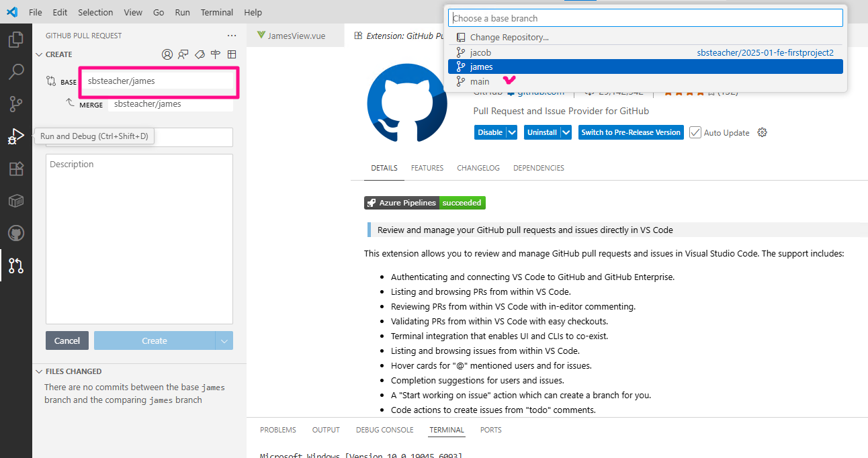Switch to JamesView.vue editor tab
868x458 pixels.
click(295, 36)
